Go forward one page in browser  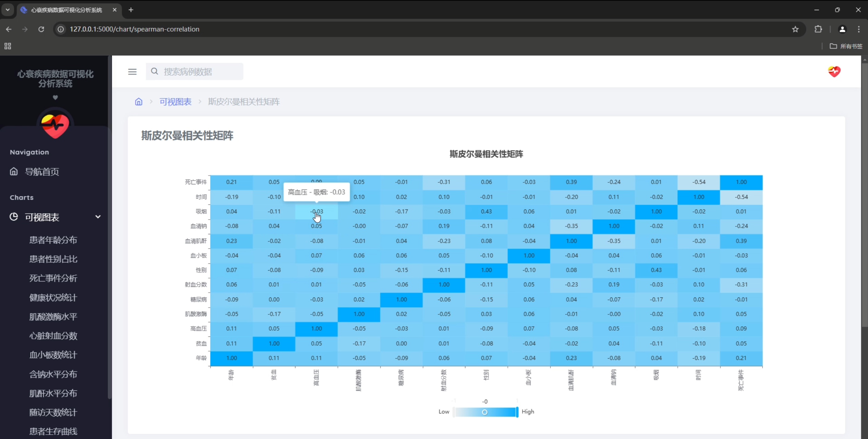25,29
